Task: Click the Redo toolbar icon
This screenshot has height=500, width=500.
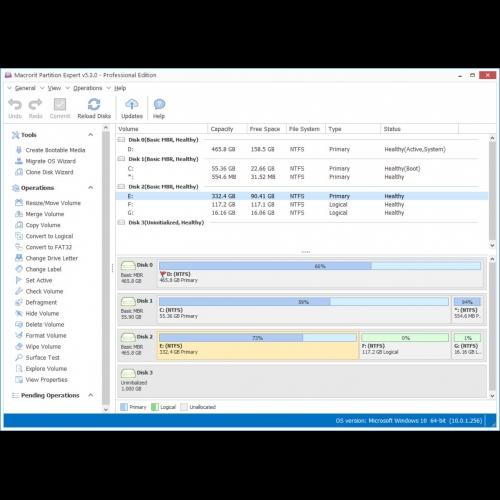Action: [x=35, y=104]
